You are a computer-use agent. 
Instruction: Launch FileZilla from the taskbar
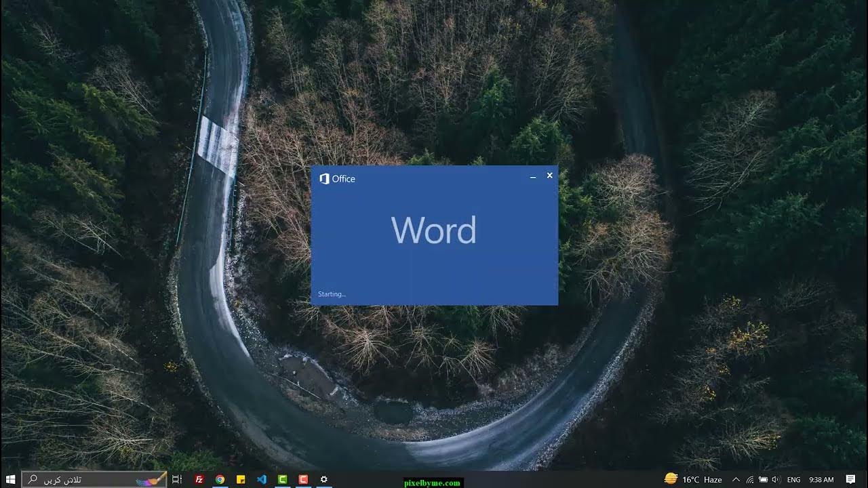pos(199,479)
